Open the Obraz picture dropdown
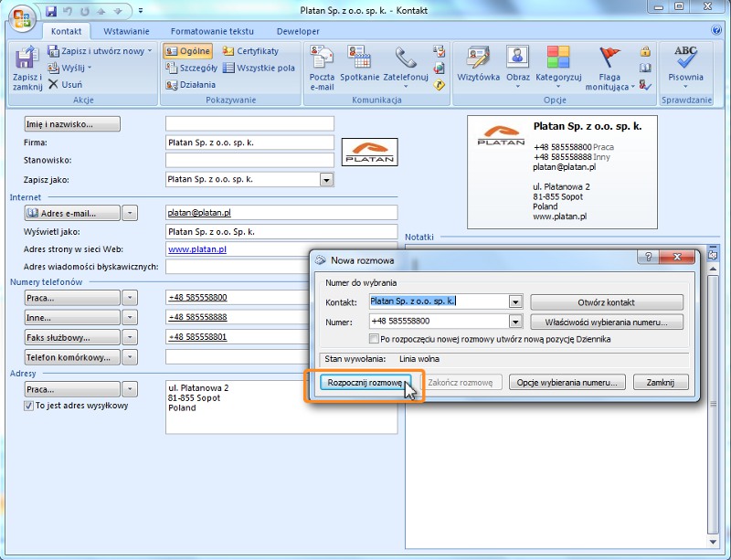731x560 pixels. pos(518,87)
